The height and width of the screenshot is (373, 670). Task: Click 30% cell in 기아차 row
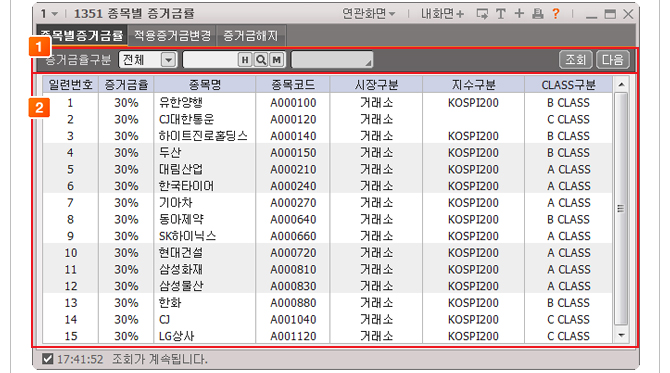126,203
